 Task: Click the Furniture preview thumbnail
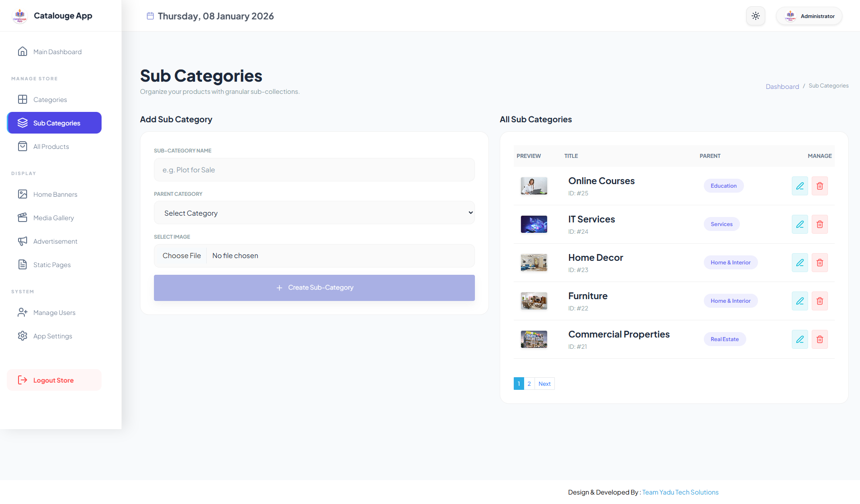coord(534,301)
